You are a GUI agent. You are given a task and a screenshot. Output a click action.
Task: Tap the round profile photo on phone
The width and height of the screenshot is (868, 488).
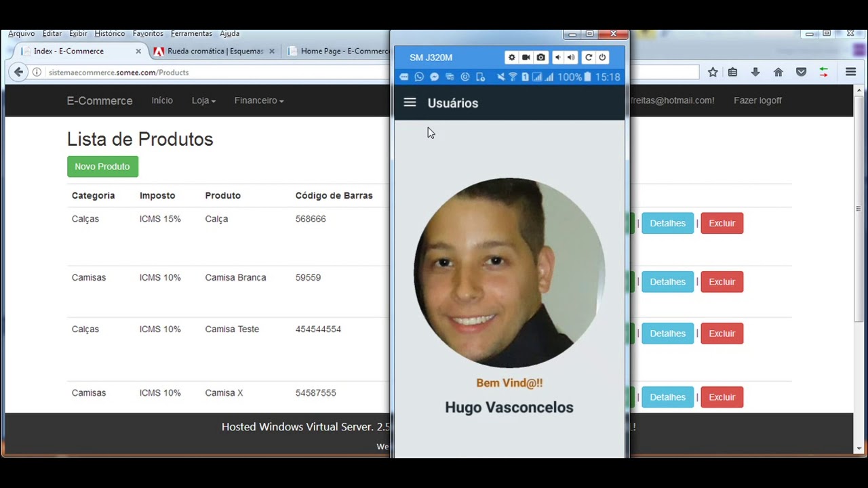click(x=509, y=273)
